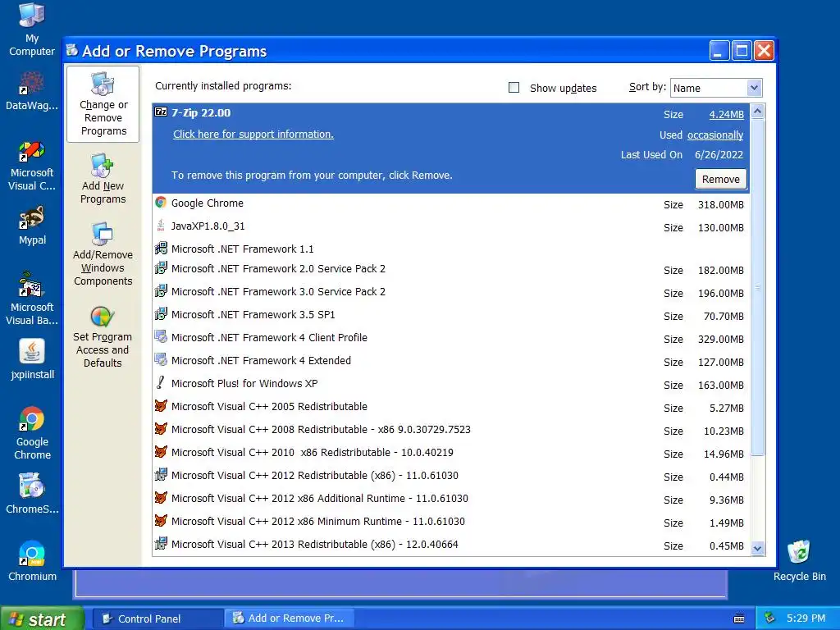
Task: Open DataWag desktop shortcut
Action: click(32, 90)
